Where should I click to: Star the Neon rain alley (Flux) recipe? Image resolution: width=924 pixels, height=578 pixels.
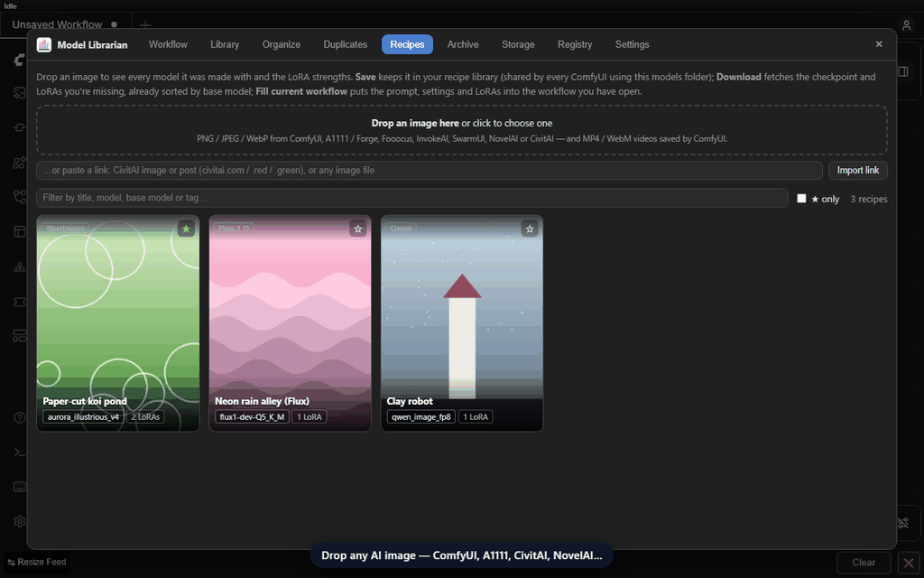[x=357, y=228]
